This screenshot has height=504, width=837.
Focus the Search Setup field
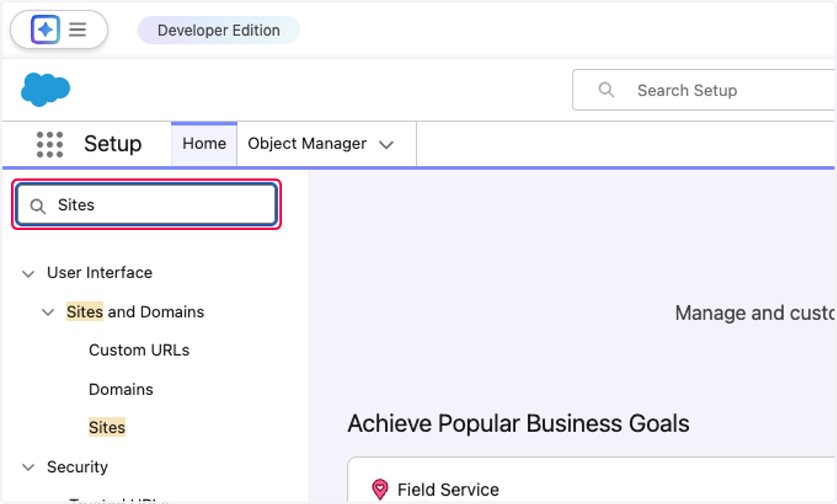click(x=704, y=90)
